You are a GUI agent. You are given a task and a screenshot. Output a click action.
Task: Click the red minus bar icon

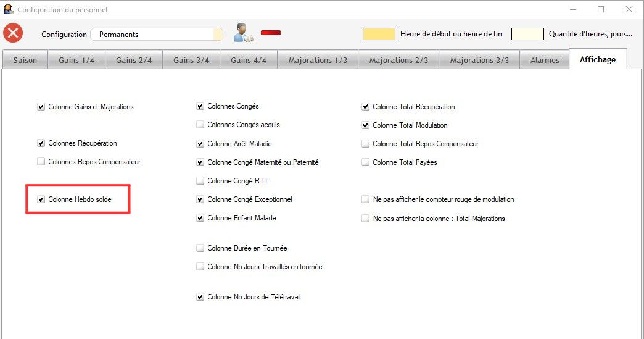coord(270,33)
